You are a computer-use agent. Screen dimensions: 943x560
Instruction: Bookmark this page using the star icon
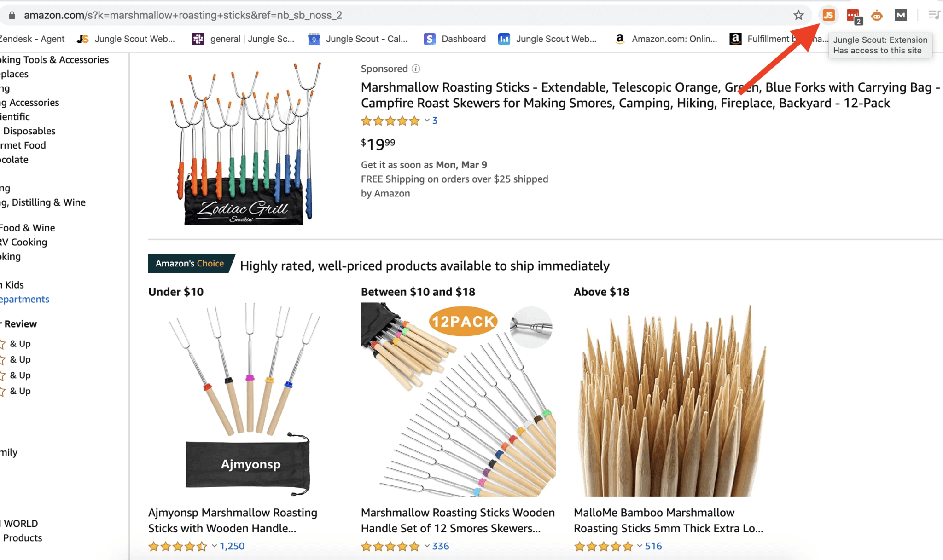(799, 15)
